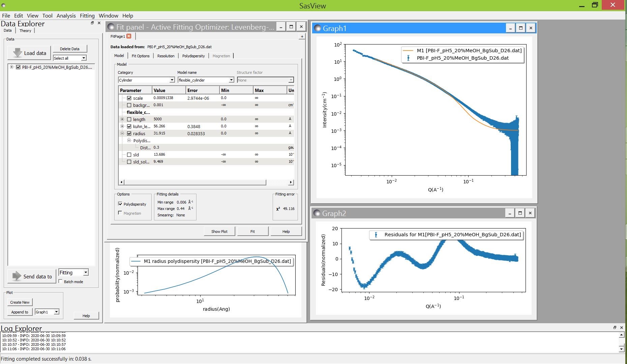
Task: Click the plus icon to add fit page
Action: point(302,36)
